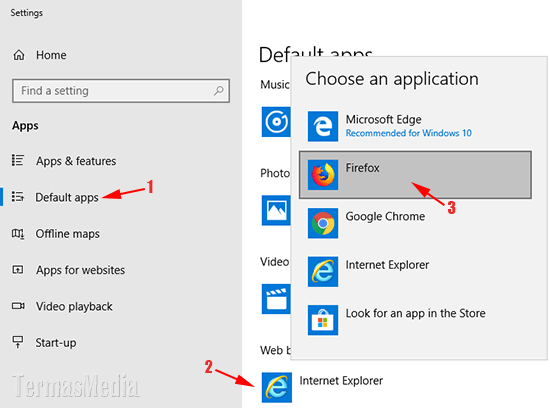Click the Firefox icon in chooser
The image size is (550, 408).
[x=323, y=175]
